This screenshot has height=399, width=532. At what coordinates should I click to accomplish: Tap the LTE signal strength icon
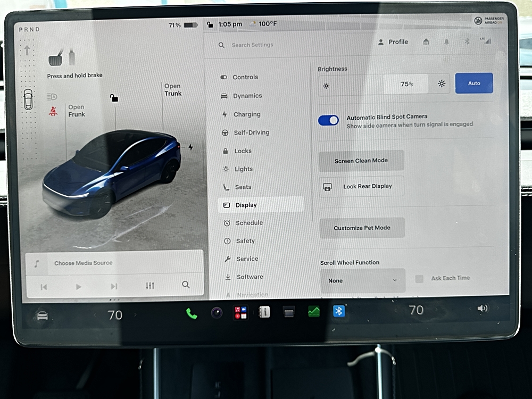click(x=486, y=41)
